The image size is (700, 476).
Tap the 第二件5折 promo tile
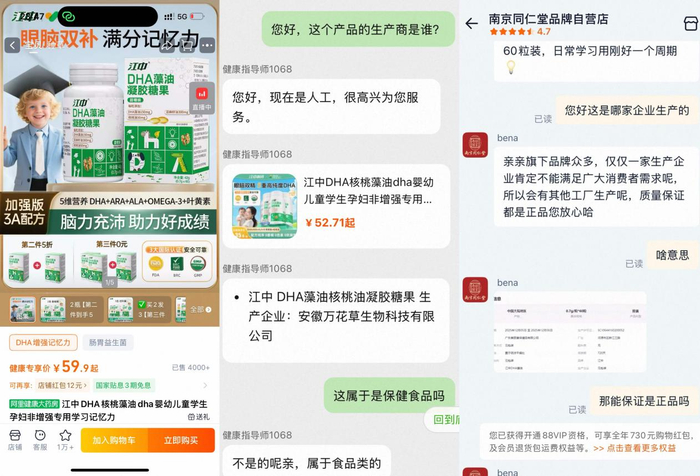(37, 263)
